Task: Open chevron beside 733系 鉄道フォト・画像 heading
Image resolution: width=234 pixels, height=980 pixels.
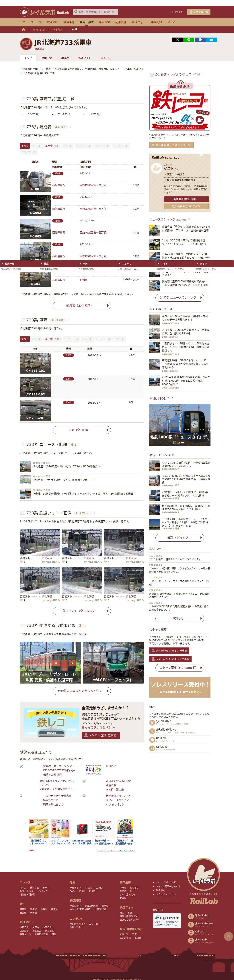Action: pyautogui.click(x=94, y=513)
